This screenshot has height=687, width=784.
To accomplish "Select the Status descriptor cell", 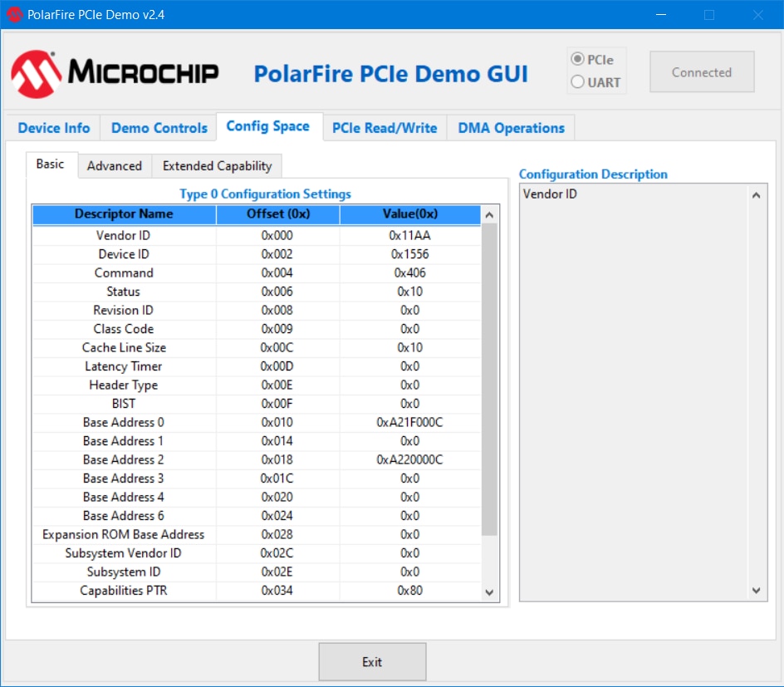I will [x=124, y=292].
